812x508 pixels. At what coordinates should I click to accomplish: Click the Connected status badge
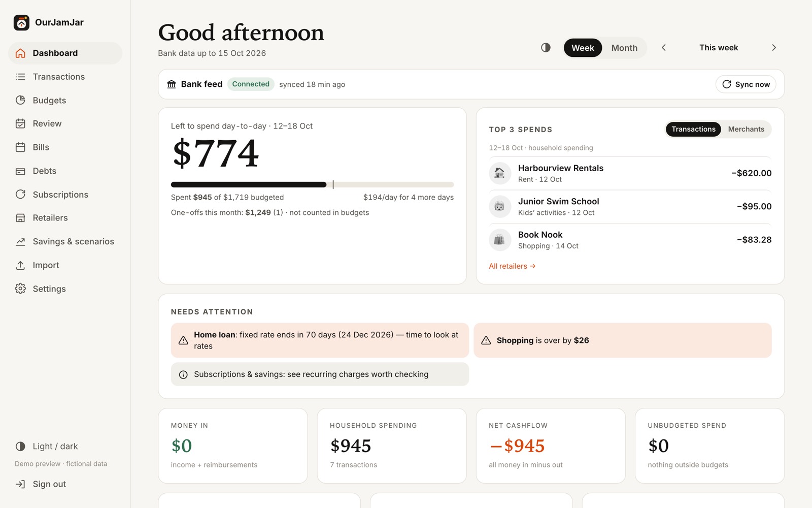251,84
